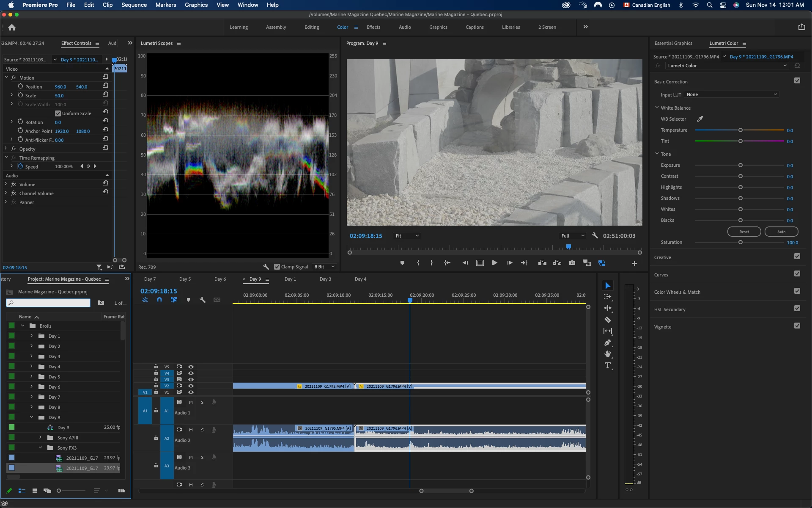
Task: Click the Home icon
Action: point(12,27)
